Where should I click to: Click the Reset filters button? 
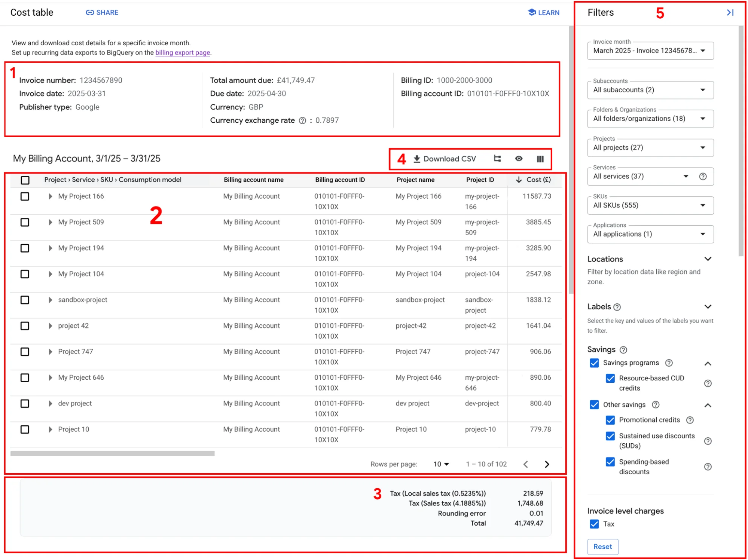pyautogui.click(x=602, y=547)
